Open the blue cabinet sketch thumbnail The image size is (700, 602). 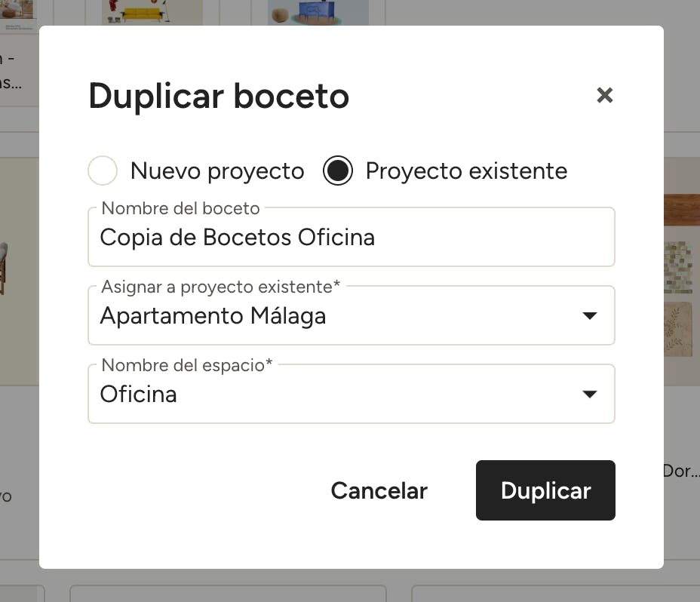click(318, 13)
